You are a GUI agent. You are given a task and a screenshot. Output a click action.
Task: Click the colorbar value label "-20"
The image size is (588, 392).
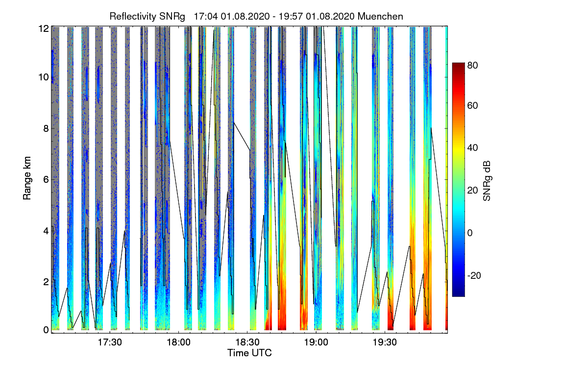pyautogui.click(x=474, y=275)
